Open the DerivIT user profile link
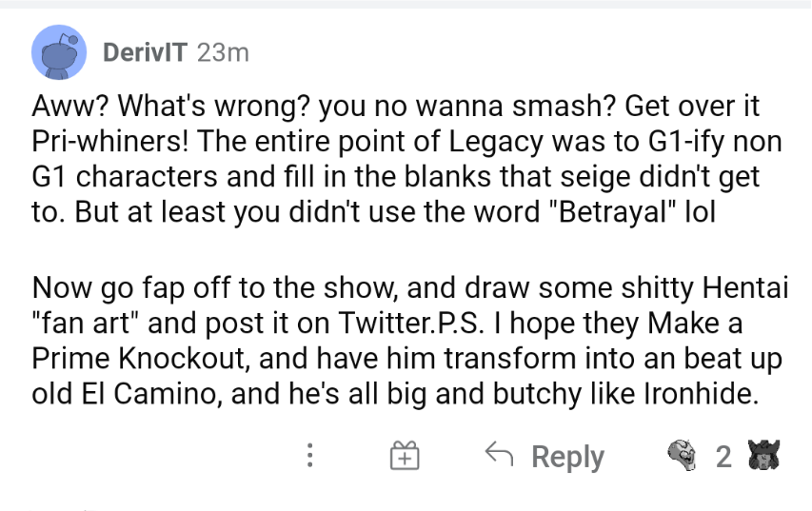812x511 pixels. point(146,52)
